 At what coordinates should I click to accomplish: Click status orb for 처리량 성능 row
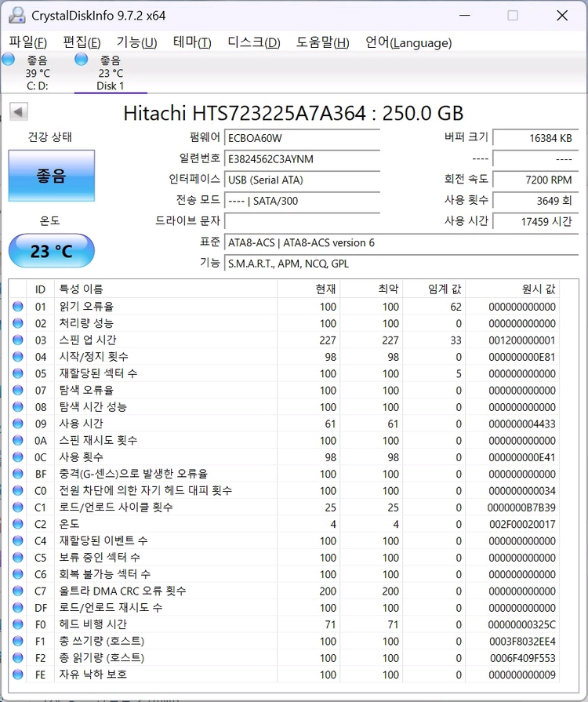coord(18,323)
